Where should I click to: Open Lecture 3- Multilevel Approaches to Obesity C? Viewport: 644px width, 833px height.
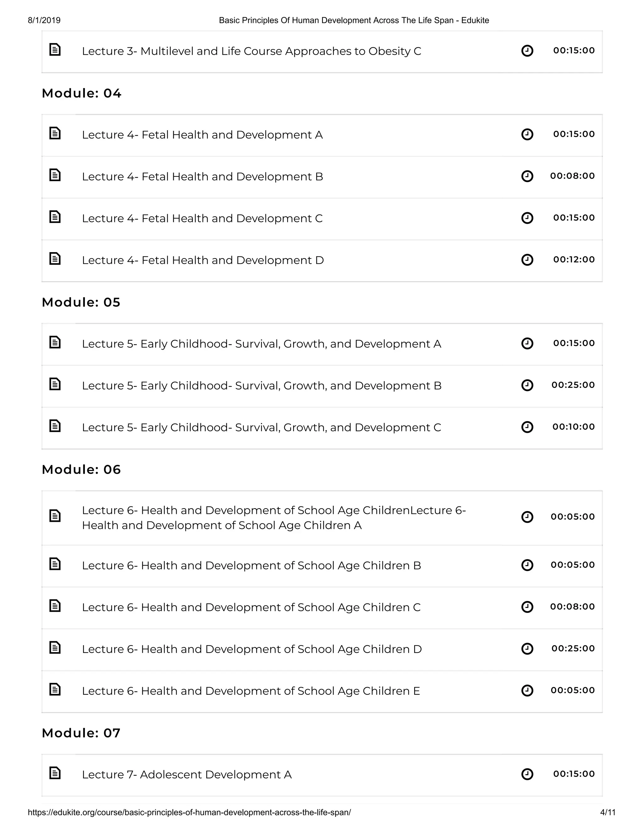pos(252,51)
